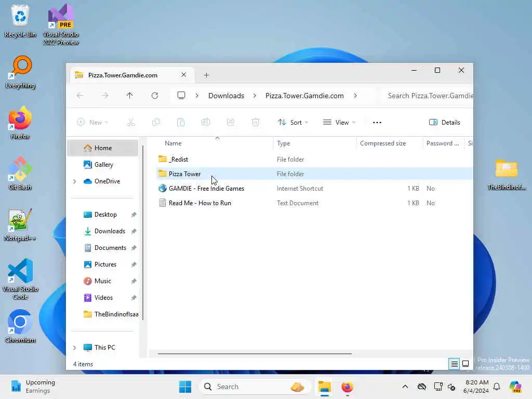Select Visual Studio Code desktop icon
The width and height of the screenshot is (532, 399).
20,279
